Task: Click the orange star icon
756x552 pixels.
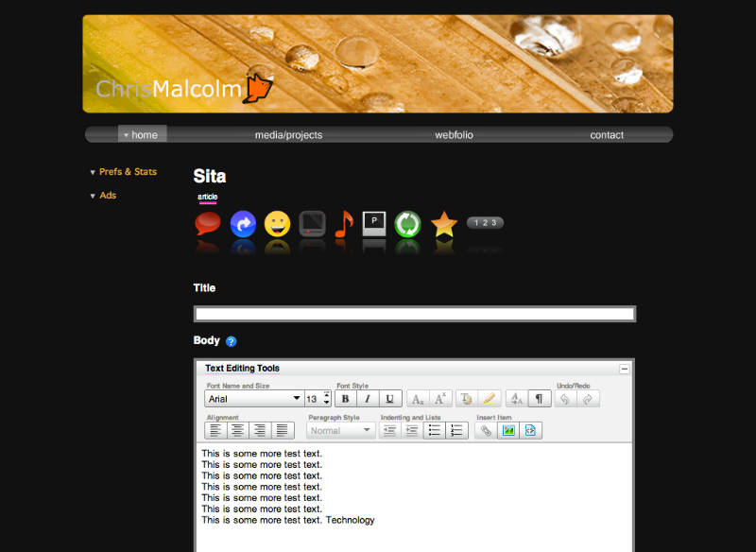Action: (443, 224)
